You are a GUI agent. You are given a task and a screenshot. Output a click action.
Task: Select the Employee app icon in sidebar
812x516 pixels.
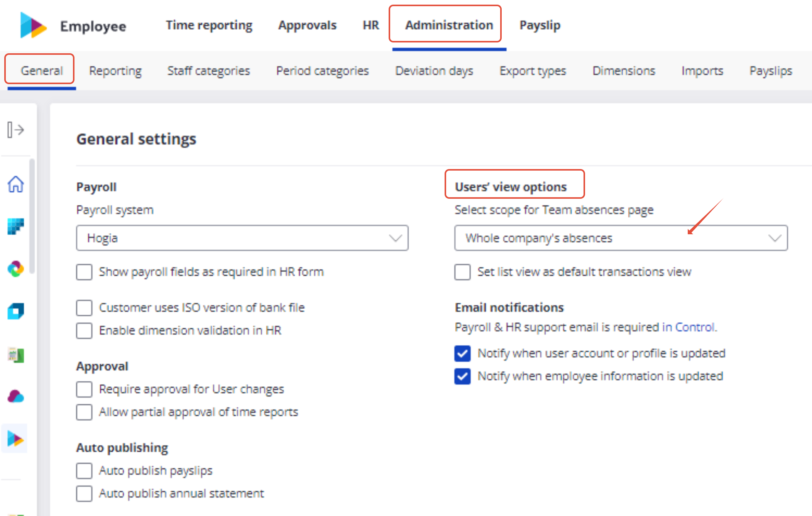tap(15, 439)
